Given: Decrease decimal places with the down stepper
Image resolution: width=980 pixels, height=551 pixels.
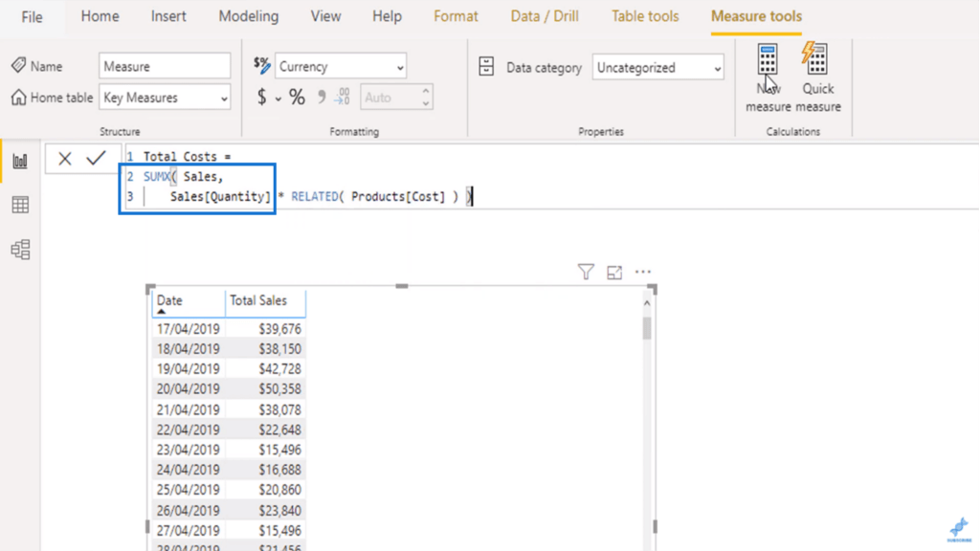Looking at the screenshot, I should [x=426, y=103].
